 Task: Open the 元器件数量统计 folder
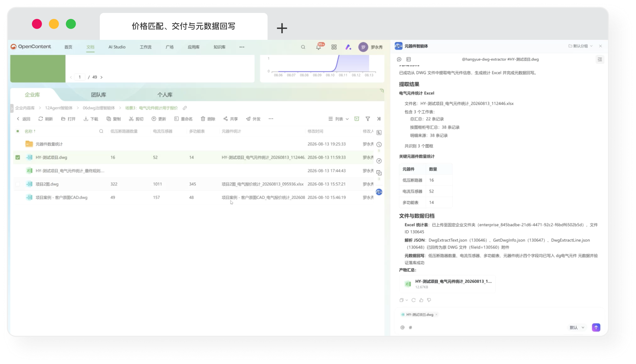pyautogui.click(x=49, y=144)
